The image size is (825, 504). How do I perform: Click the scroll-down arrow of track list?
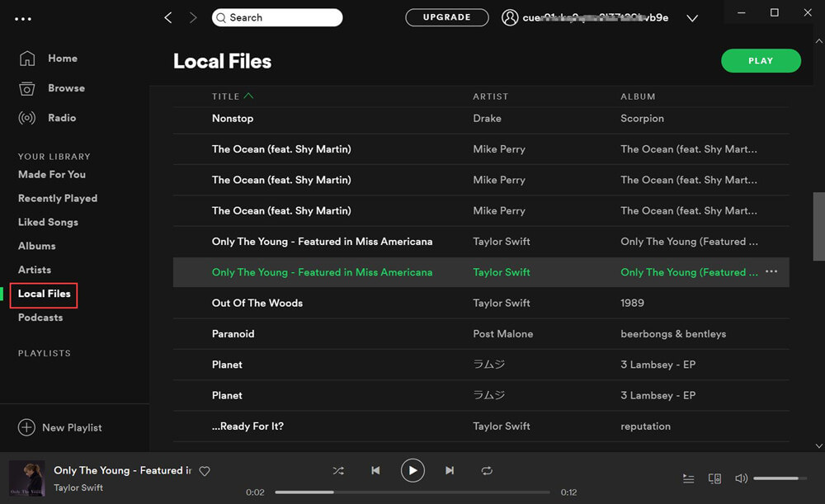818,445
